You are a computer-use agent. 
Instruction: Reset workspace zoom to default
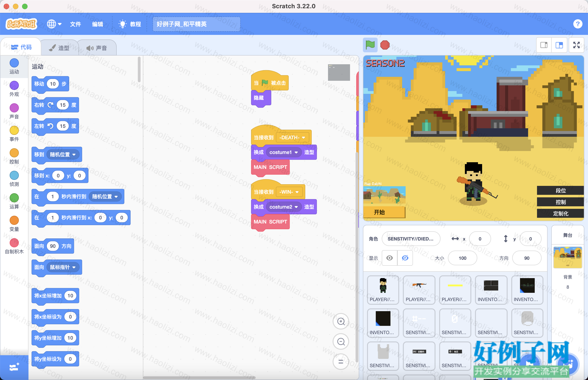point(341,362)
